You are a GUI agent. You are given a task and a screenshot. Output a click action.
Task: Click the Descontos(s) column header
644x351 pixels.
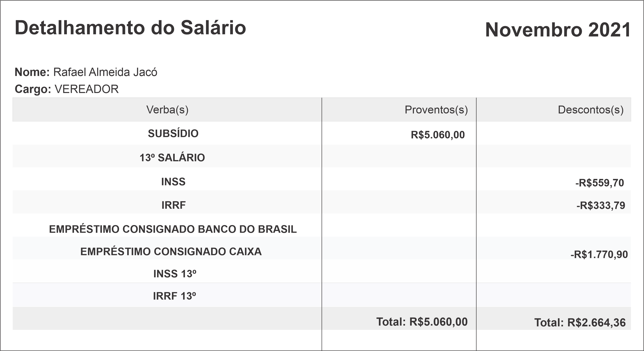[x=591, y=110]
